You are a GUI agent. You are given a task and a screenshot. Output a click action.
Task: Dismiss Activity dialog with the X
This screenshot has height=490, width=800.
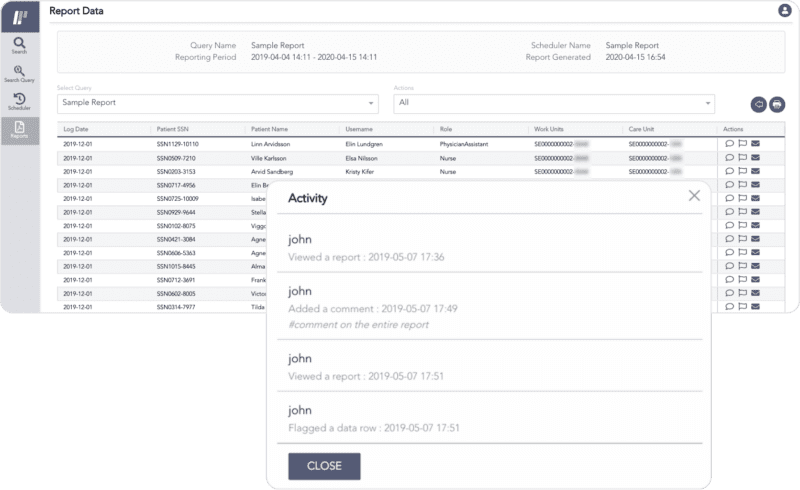pyautogui.click(x=694, y=196)
